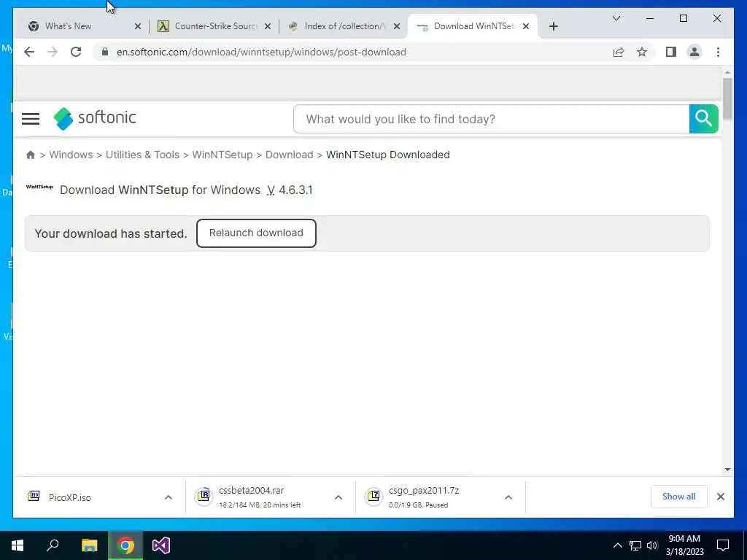Image resolution: width=747 pixels, height=560 pixels.
Task: Click 'WinNTSetup Downloaded' breadcrumb text
Action: (x=388, y=155)
